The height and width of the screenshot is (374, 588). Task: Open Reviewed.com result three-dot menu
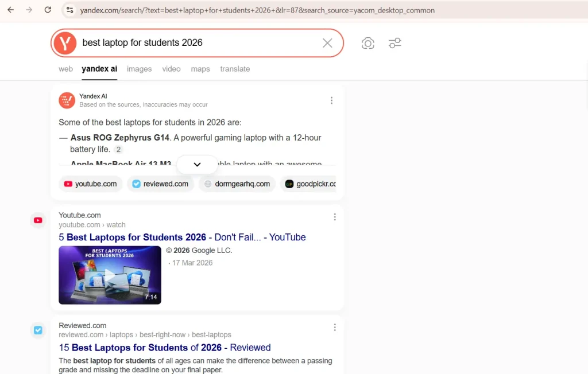pos(335,327)
